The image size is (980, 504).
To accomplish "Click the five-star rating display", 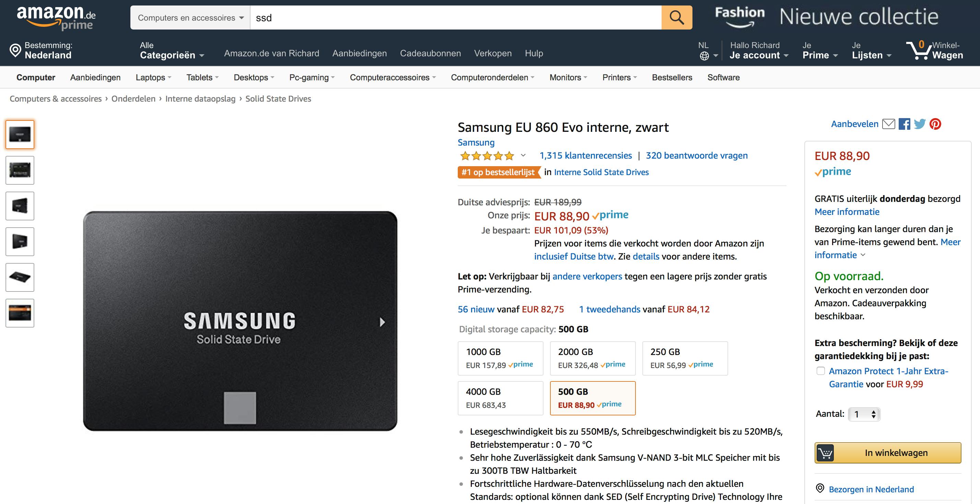I will point(487,156).
